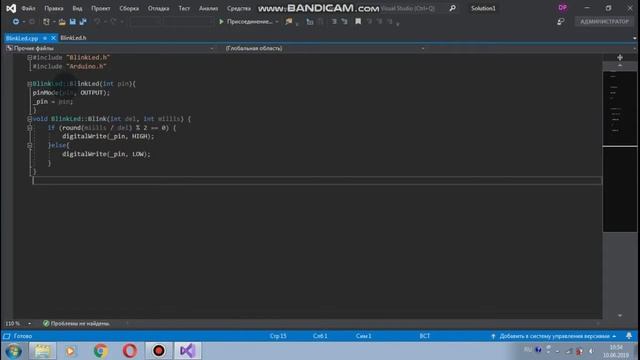
Task: Open the Сборка menu
Action: (129, 8)
